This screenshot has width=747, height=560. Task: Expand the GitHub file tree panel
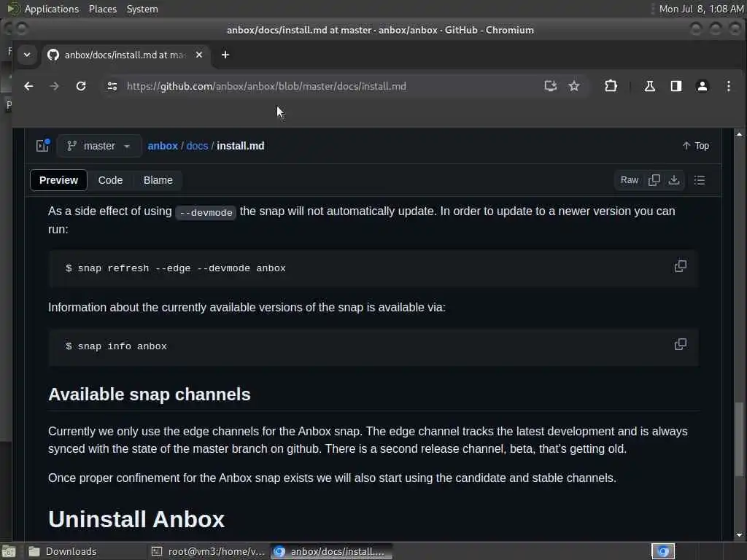(43, 145)
